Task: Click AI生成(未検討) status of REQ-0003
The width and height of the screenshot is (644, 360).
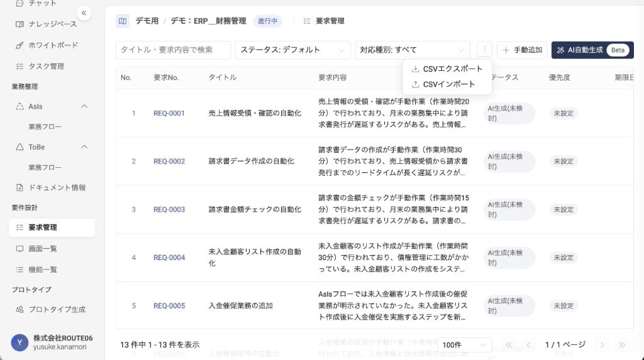Action: [x=509, y=209]
